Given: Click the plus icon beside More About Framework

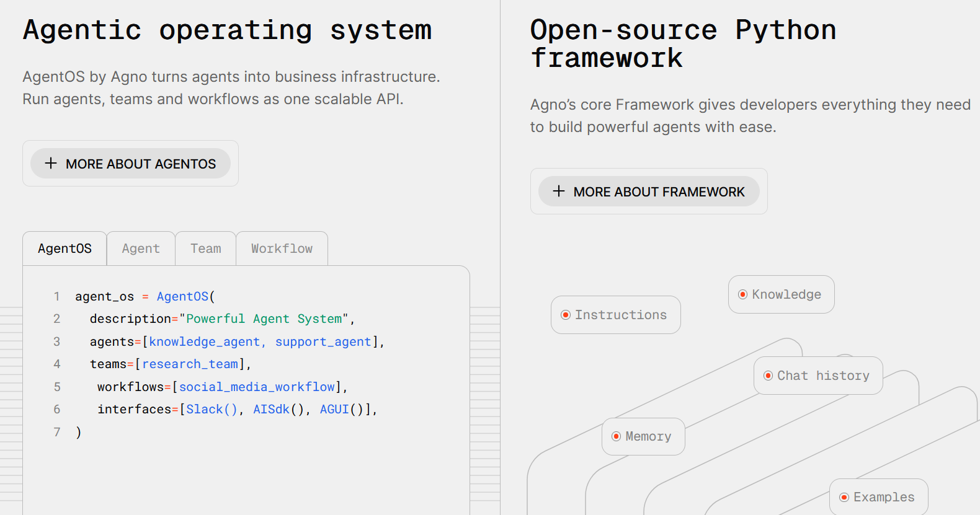Looking at the screenshot, I should (x=559, y=191).
